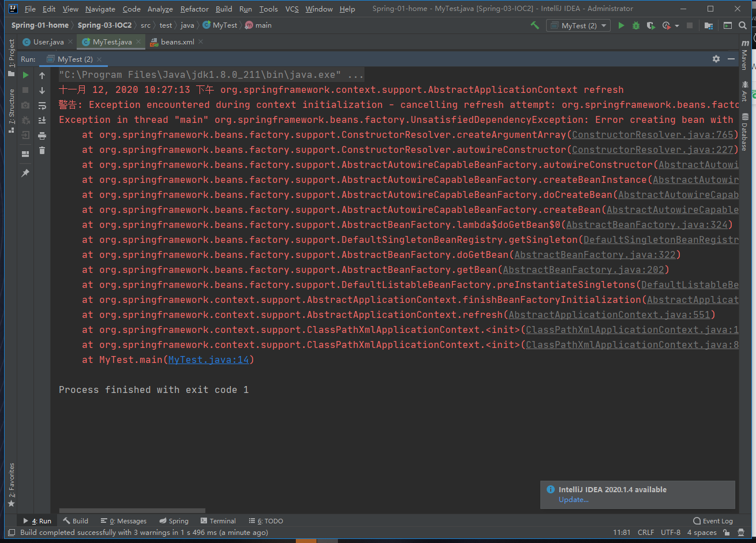Click the Stop icon in Run panel
This screenshot has width=756, height=543.
(25, 90)
